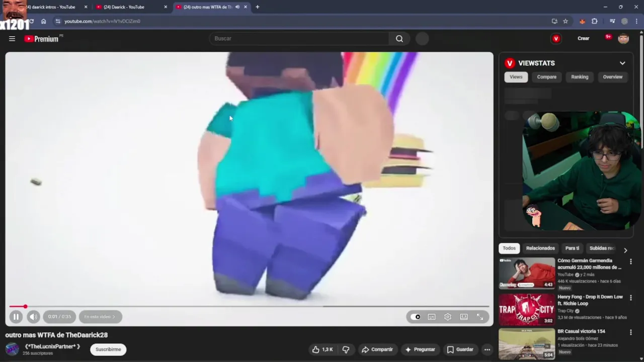This screenshot has width=644, height=362.
Task: Click the Preguntar button
Action: tap(420, 349)
